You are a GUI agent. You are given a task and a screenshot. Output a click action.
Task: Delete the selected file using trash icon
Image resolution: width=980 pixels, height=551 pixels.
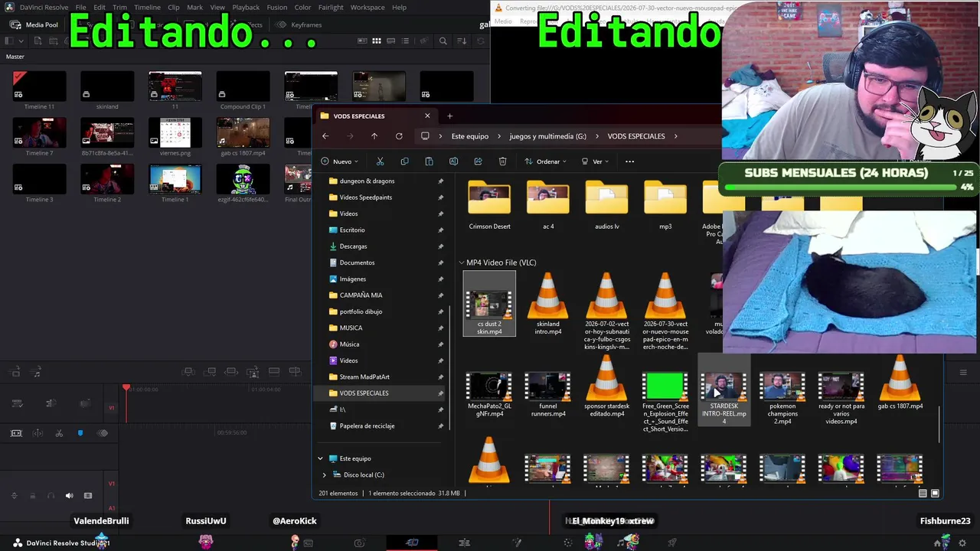502,161
